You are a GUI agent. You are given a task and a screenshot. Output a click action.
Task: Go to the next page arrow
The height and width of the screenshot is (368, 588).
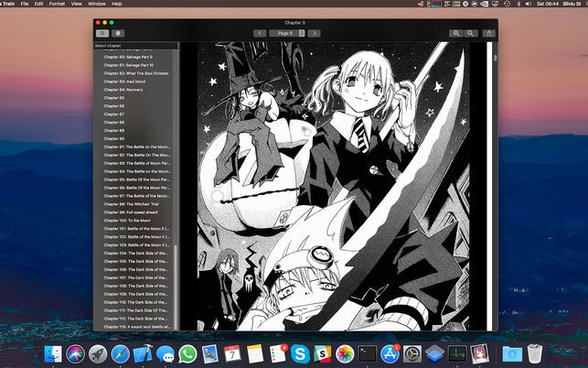coord(315,34)
